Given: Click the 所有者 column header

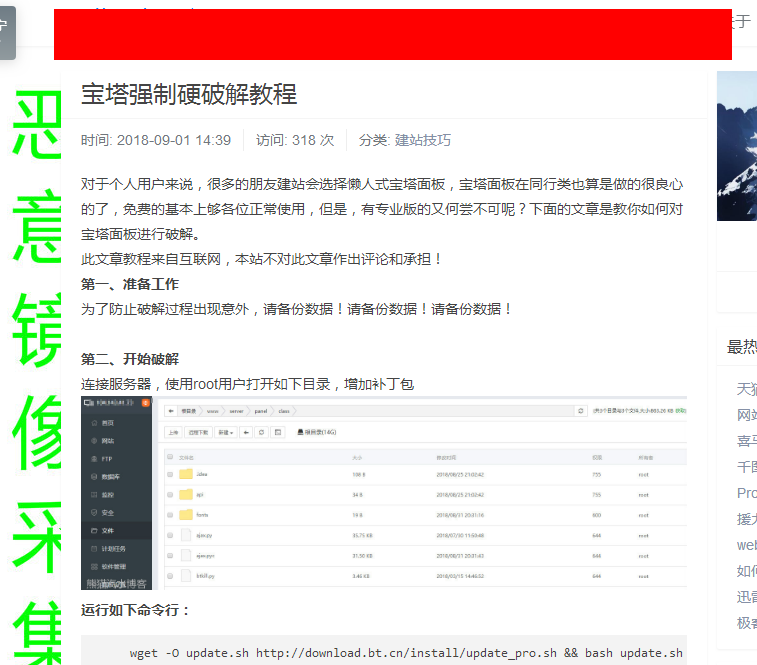Looking at the screenshot, I should pos(645,457).
